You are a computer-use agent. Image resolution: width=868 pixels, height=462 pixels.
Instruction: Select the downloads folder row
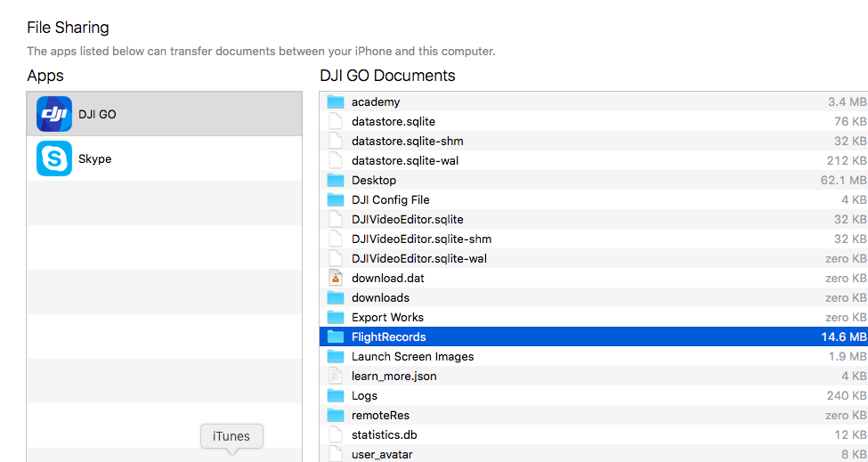594,297
